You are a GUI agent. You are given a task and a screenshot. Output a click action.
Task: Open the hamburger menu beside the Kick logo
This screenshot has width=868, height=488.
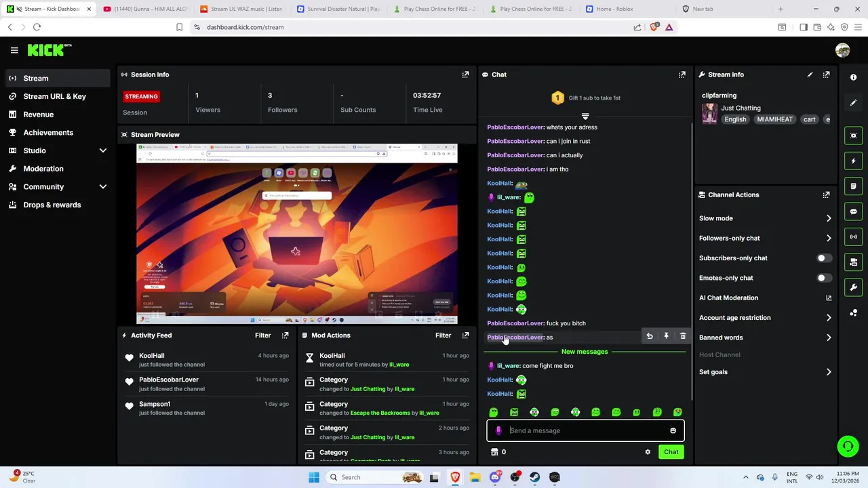(14, 50)
